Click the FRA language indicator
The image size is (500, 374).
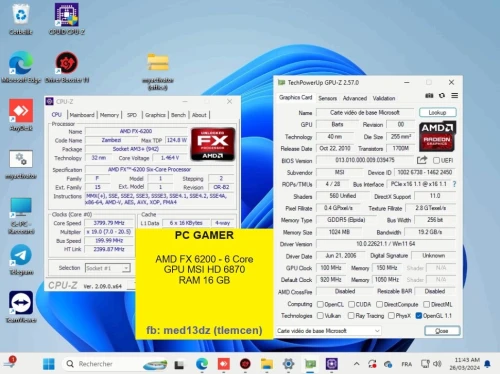point(406,364)
